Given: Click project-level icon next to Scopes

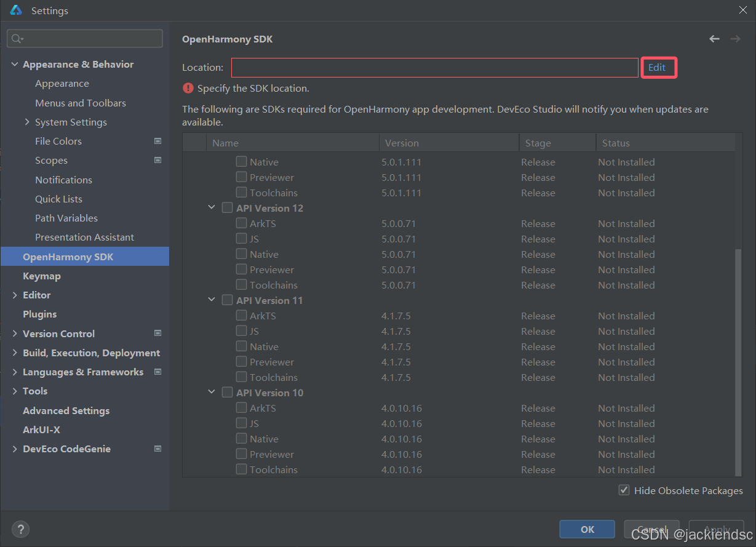Looking at the screenshot, I should pos(158,160).
